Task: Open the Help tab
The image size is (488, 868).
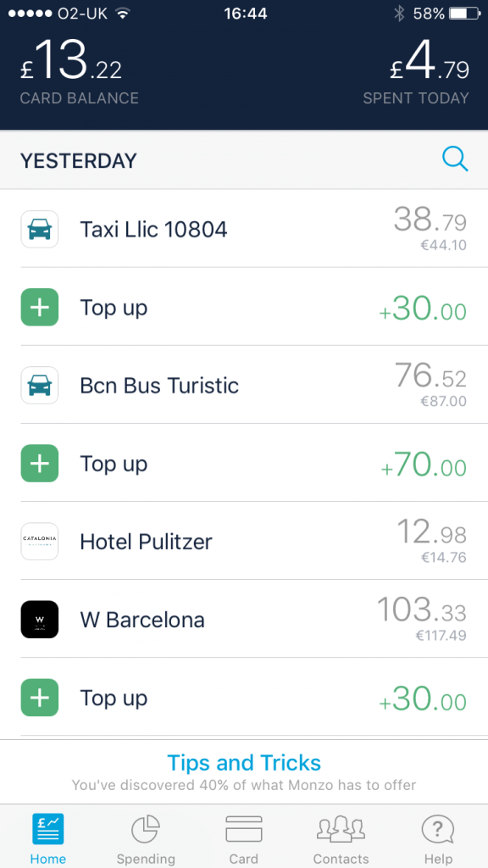Action: pos(438,839)
